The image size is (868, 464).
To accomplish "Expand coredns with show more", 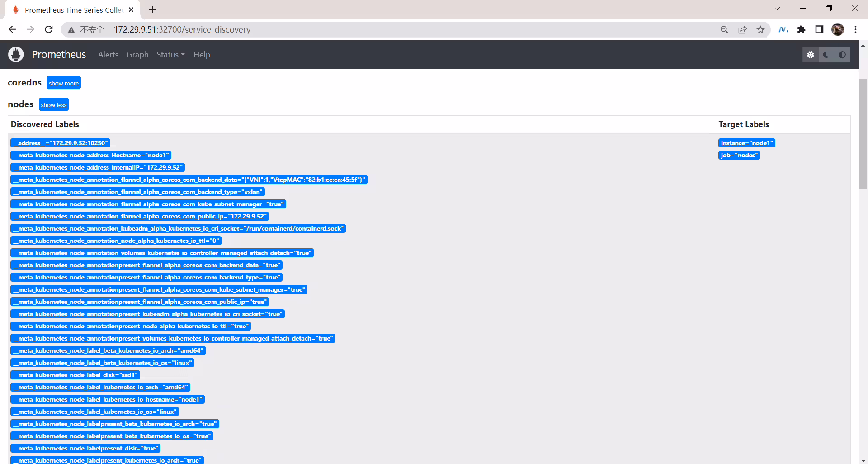I will click(64, 83).
